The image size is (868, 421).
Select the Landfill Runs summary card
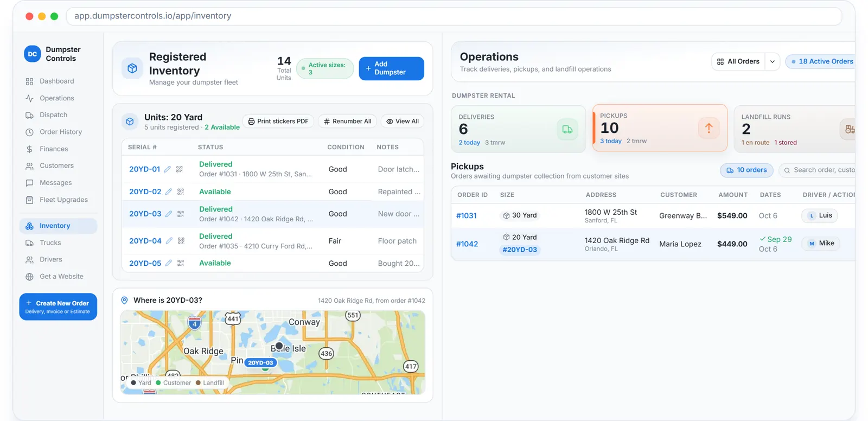click(795, 129)
